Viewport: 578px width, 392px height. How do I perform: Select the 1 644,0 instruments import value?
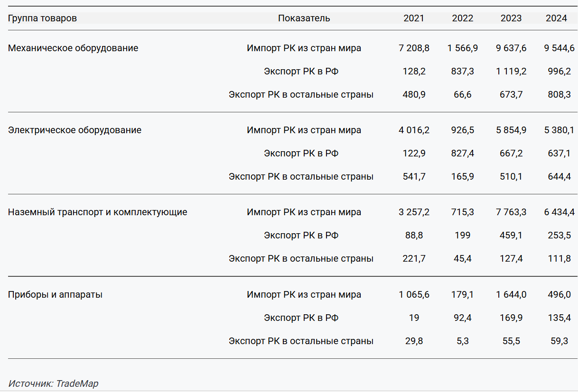pos(511,295)
